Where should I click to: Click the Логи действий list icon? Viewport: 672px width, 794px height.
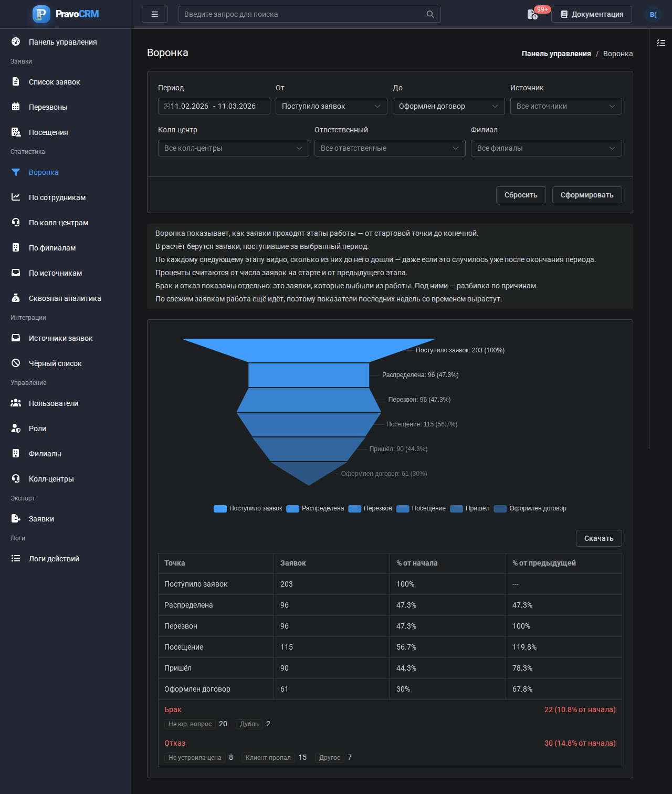pos(16,559)
